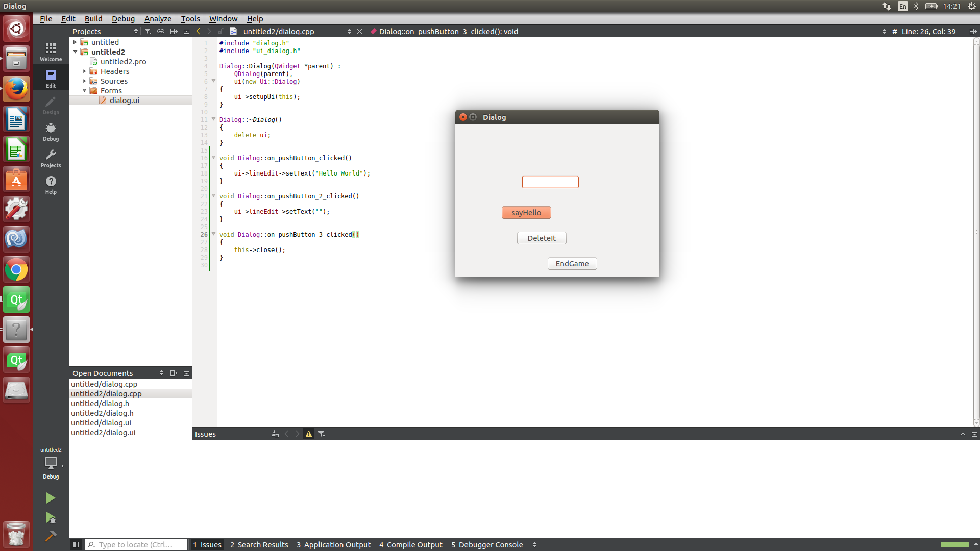
Task: Switch to Welcome mode in sidebar
Action: [x=51, y=52]
